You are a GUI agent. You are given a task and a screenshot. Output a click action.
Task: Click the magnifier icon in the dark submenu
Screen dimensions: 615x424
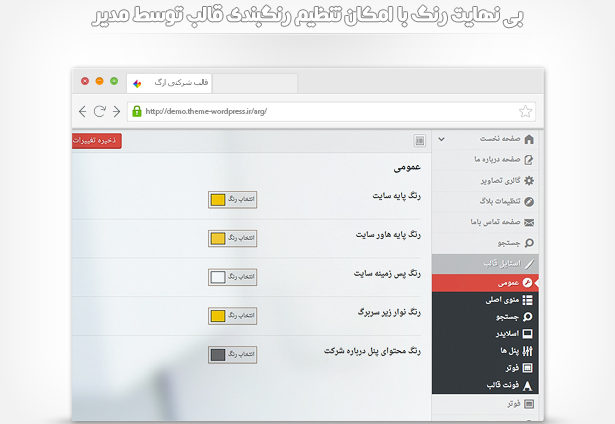(528, 316)
